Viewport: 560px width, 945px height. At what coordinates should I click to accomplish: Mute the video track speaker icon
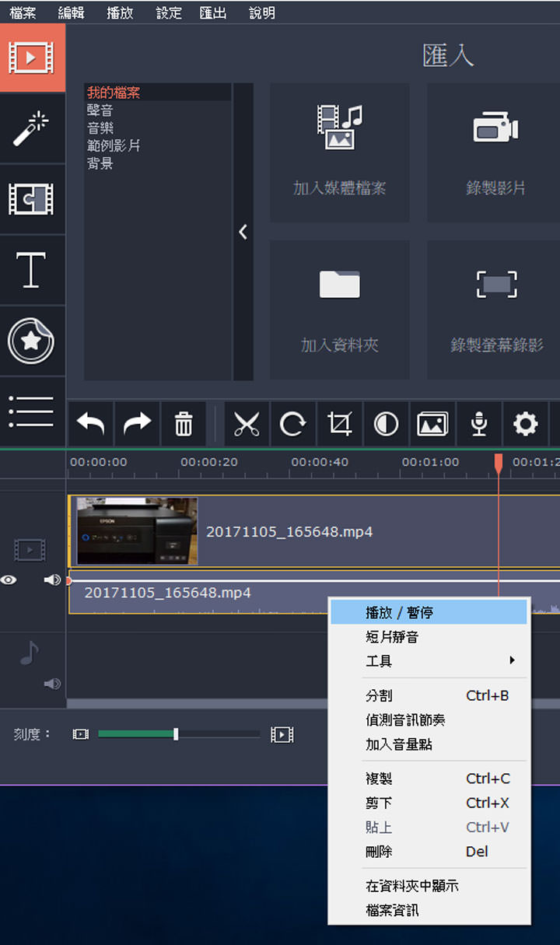(52, 580)
